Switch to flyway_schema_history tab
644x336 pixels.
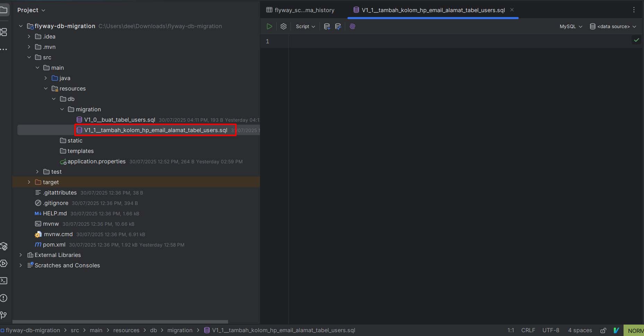point(301,10)
